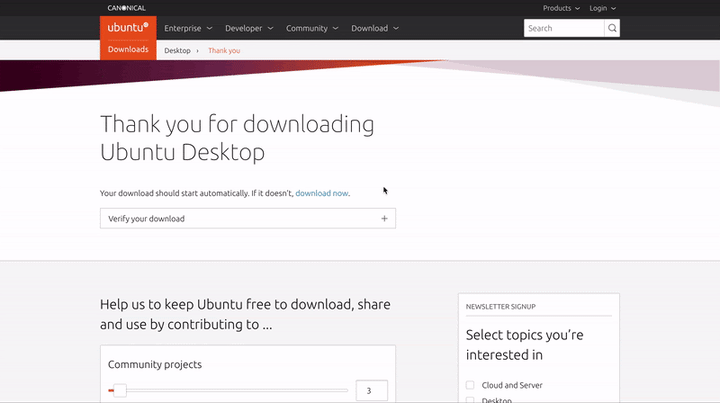Click the Community projects slider track

tap(228, 391)
